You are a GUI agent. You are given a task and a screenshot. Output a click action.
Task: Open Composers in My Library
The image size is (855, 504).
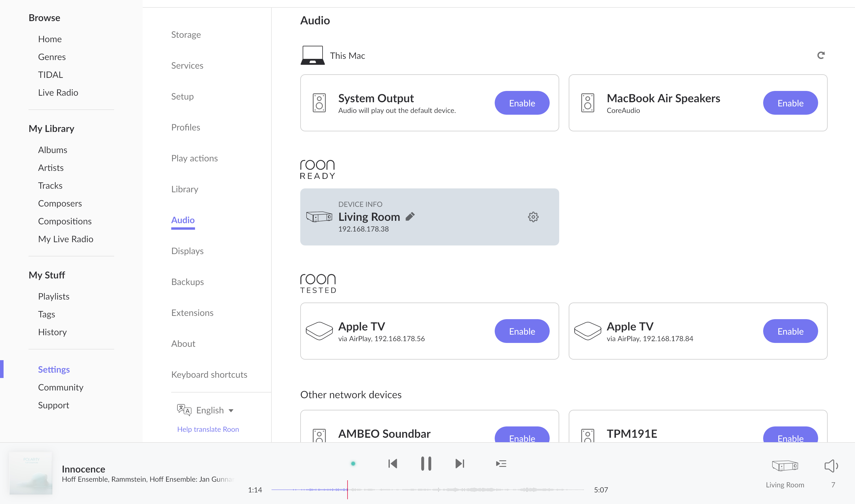click(x=60, y=204)
